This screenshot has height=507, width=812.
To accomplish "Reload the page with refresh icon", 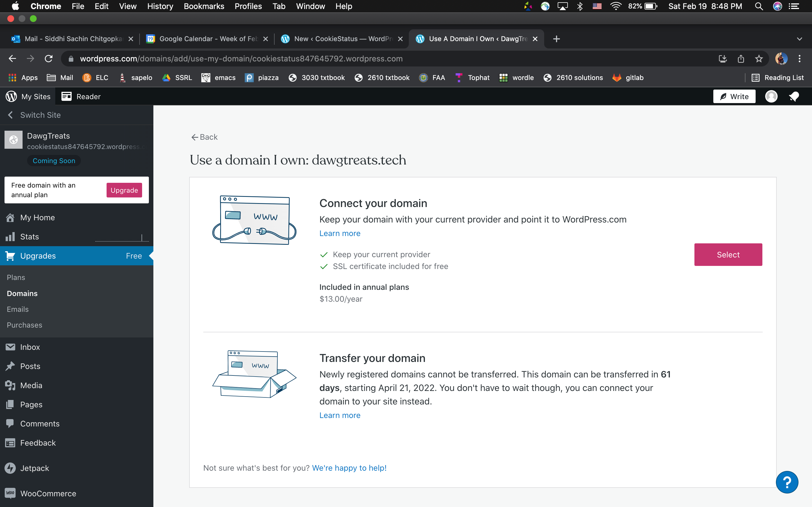I will coord(49,59).
